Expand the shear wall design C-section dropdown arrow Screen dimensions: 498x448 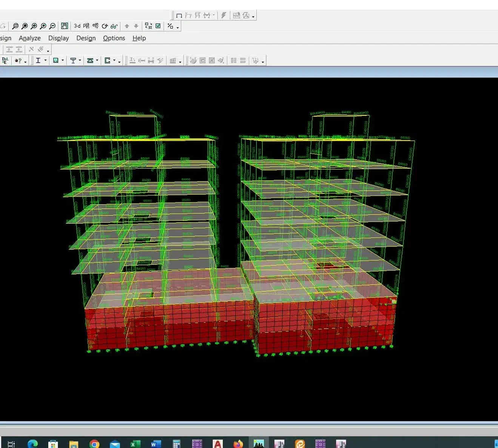click(114, 60)
